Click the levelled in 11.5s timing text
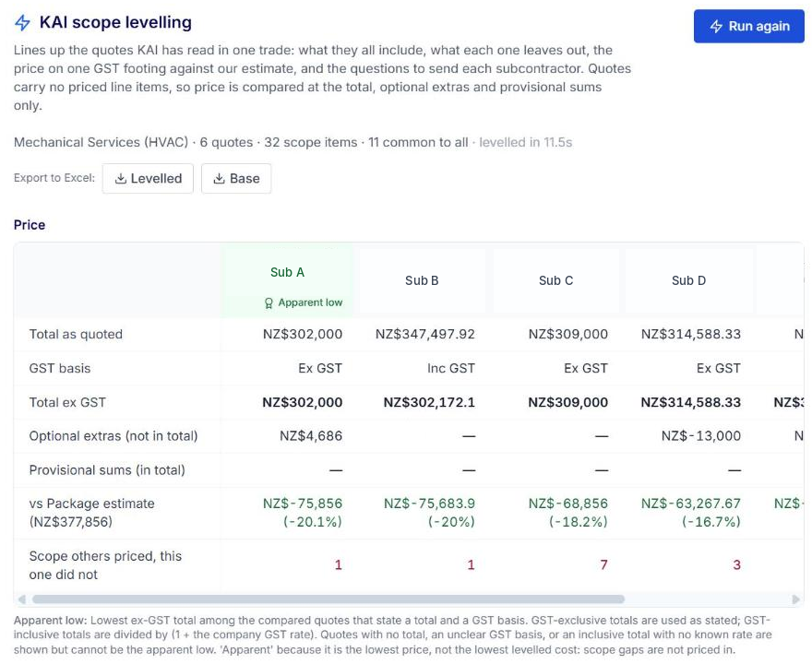The width and height of the screenshot is (812, 664). (526, 142)
